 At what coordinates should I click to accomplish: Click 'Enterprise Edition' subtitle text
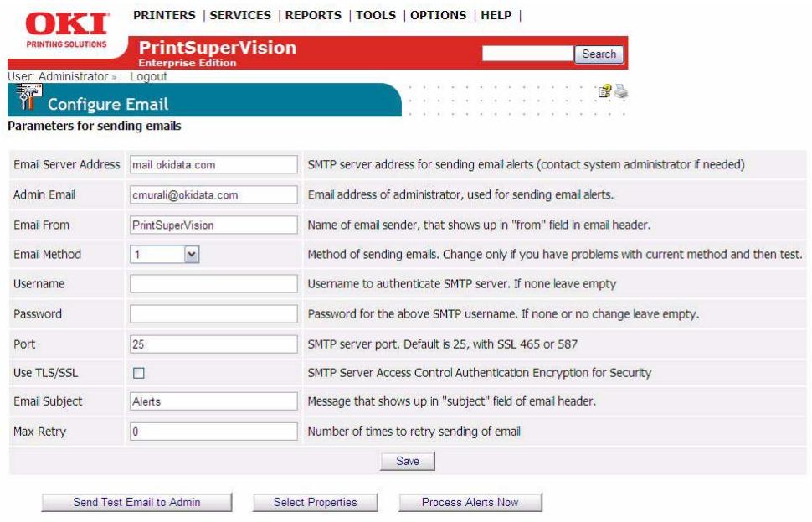(187, 63)
